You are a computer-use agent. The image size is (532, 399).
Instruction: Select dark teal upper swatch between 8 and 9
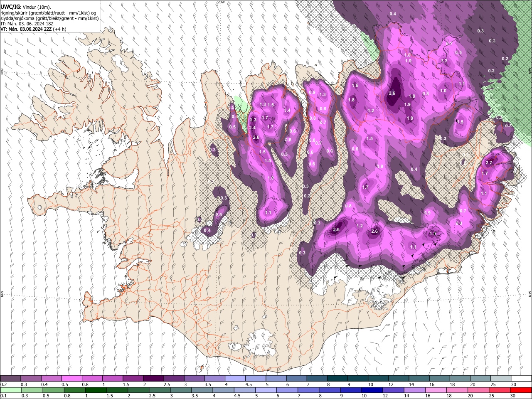pos(337,379)
